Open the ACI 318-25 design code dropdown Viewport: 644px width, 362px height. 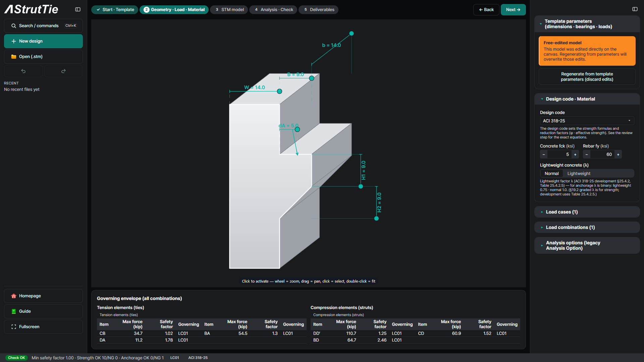587,121
